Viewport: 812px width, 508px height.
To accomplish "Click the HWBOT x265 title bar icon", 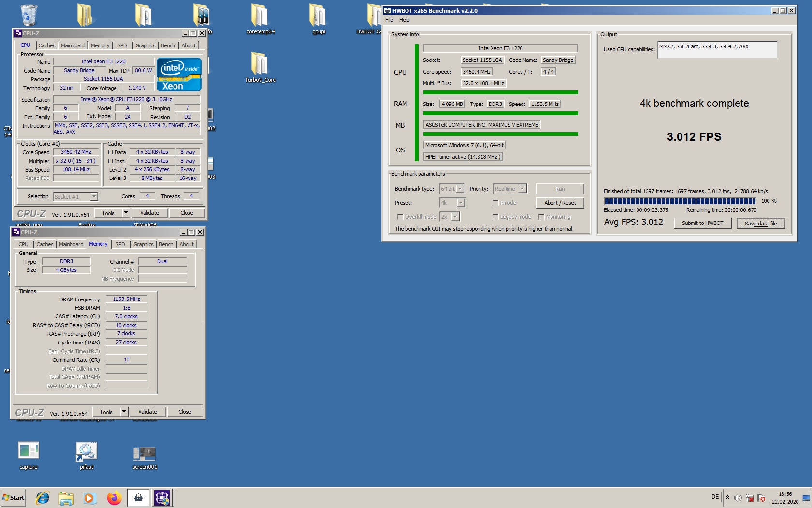I will tap(387, 10).
